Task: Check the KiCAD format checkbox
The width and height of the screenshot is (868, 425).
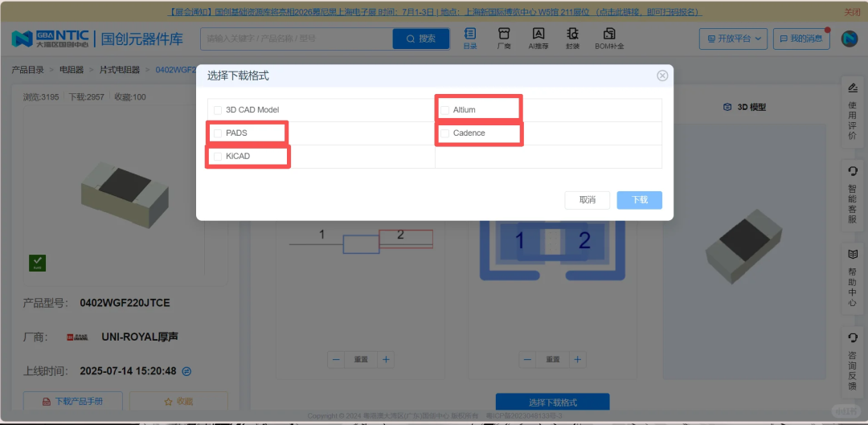Action: 218,157
